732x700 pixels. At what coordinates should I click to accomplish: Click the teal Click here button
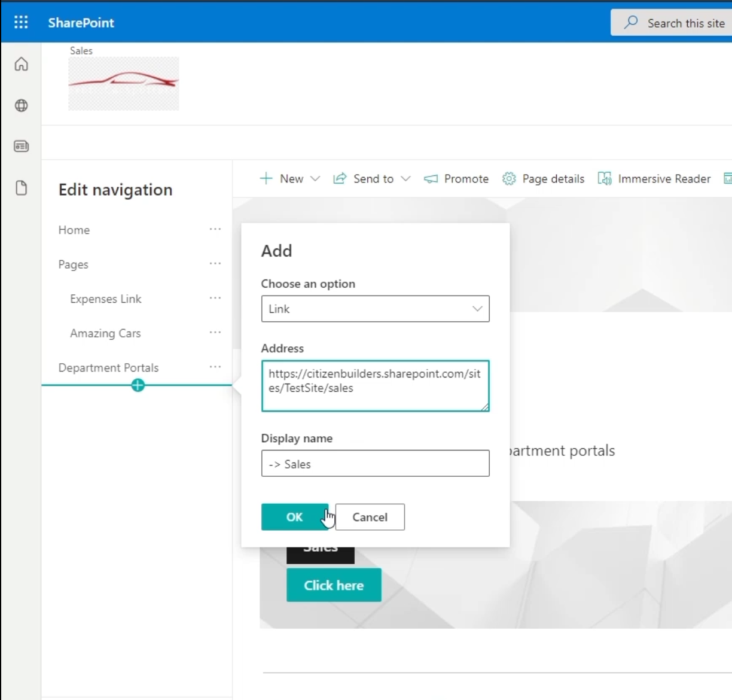[334, 585]
